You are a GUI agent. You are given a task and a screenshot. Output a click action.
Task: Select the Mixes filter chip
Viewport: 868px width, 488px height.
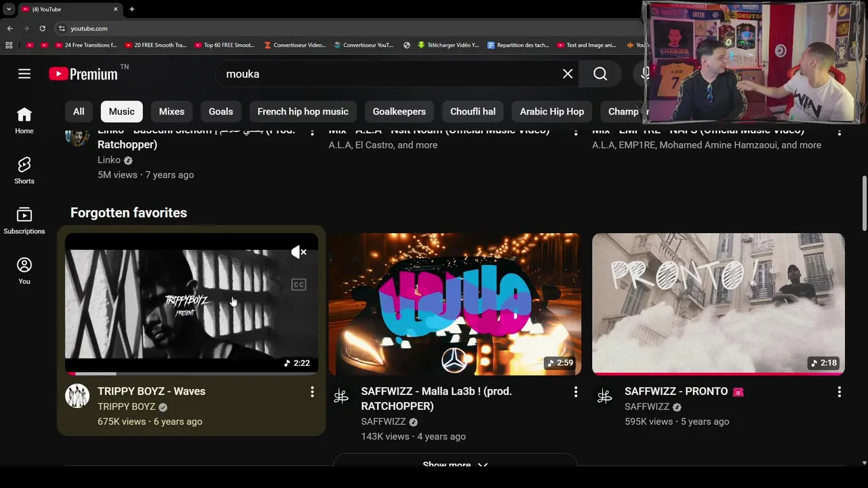click(x=172, y=112)
